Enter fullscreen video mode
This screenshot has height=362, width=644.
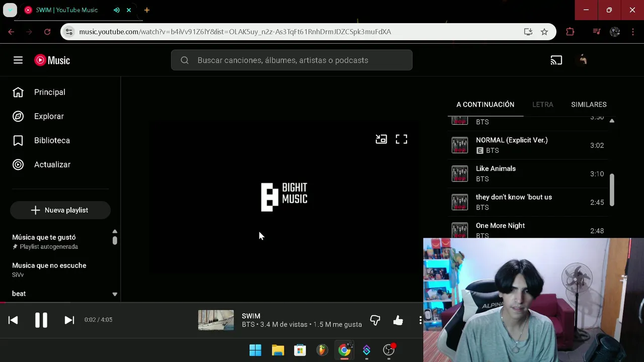(x=401, y=139)
